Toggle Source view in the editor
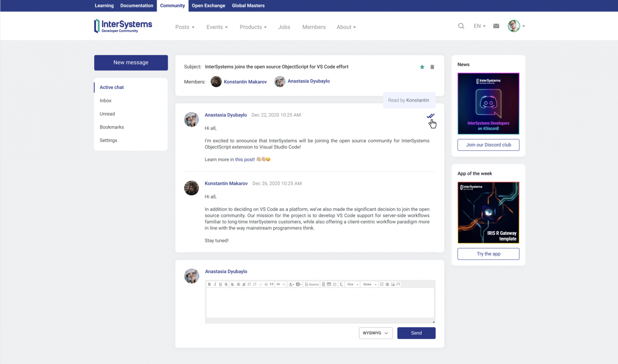 [x=312, y=284]
